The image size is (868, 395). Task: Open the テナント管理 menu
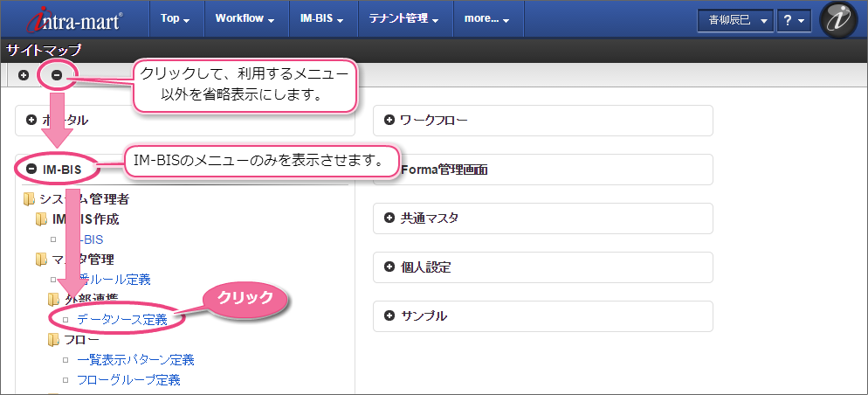[404, 19]
